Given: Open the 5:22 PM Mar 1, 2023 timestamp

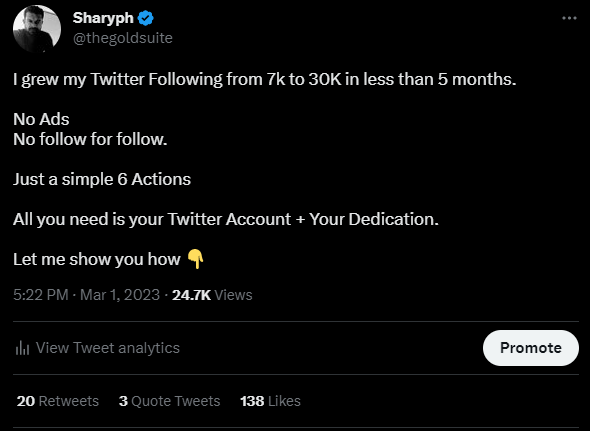Looking at the screenshot, I should point(87,295).
